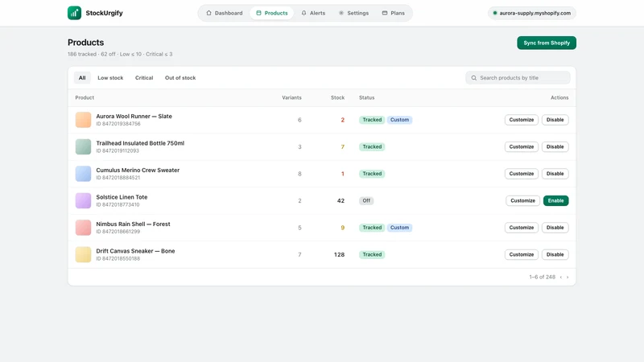644x362 pixels.
Task: Customize Cumulus Merino Crew Sweater
Action: click(521, 174)
